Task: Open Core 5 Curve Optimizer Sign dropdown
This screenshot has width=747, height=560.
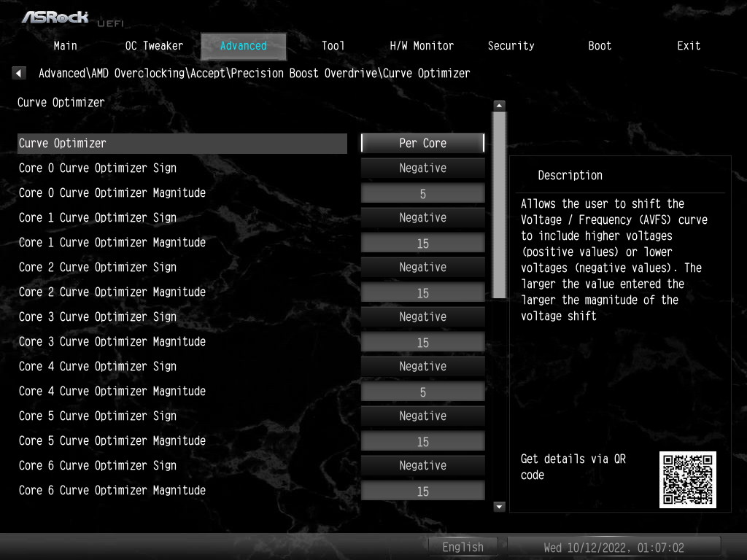Action: [x=422, y=415]
